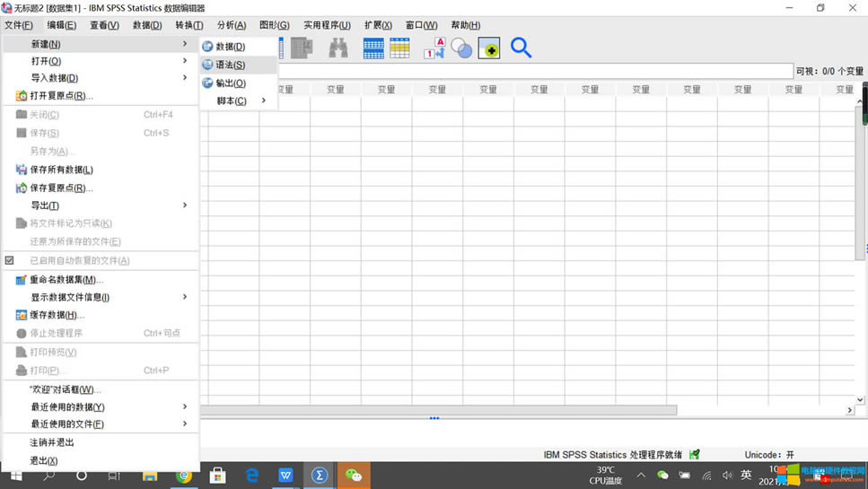Expand the 最近使用的文件(F) submenu
Image resolution: width=868 pixels, height=489 pixels.
[99, 424]
